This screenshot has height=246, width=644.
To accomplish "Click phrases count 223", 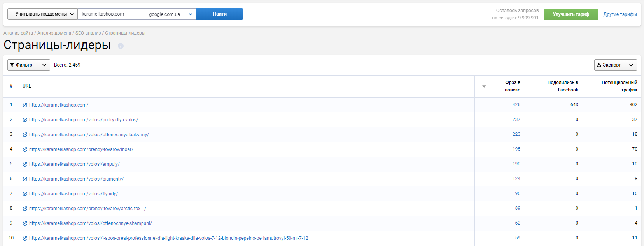I will click(x=516, y=134).
